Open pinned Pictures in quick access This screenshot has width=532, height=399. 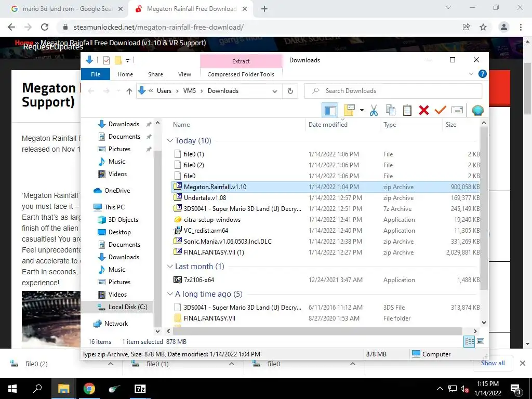[x=119, y=149]
